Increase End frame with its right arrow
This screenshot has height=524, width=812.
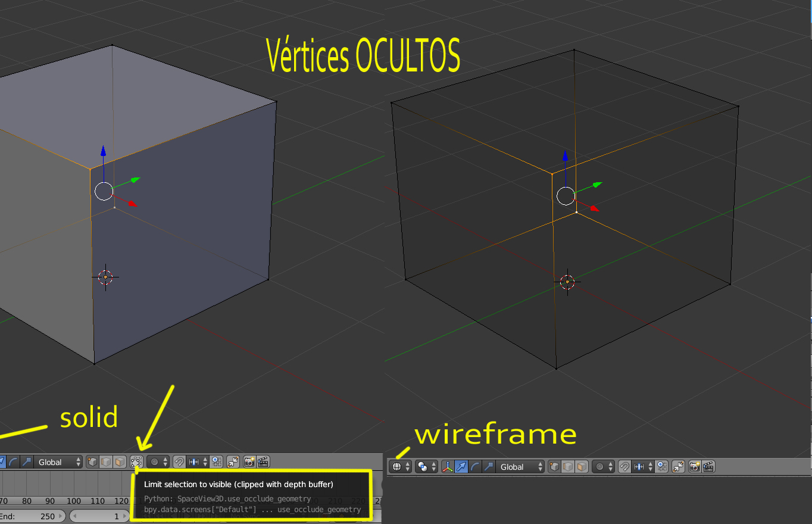coord(60,516)
